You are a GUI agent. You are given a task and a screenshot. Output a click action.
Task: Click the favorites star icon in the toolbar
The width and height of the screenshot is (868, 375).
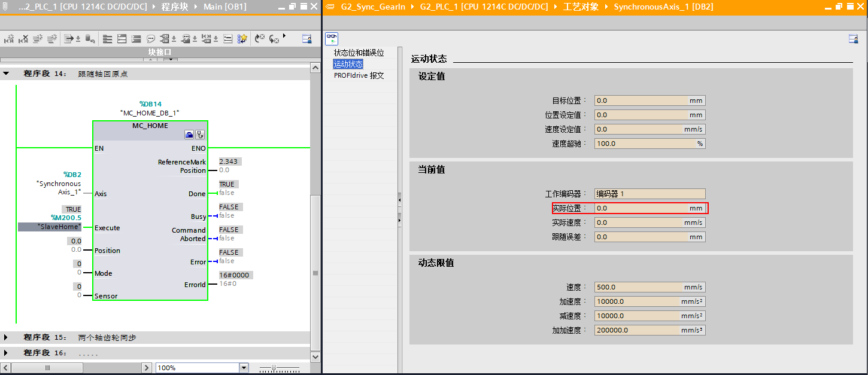click(242, 38)
